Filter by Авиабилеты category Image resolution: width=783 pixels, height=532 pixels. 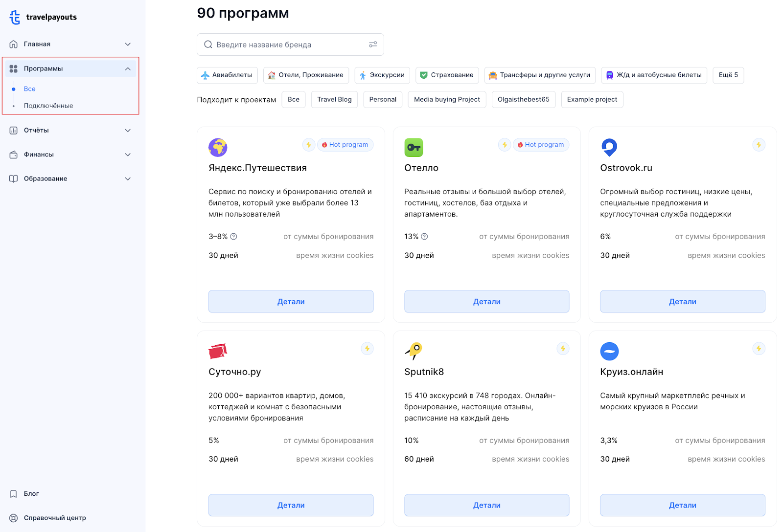[227, 75]
